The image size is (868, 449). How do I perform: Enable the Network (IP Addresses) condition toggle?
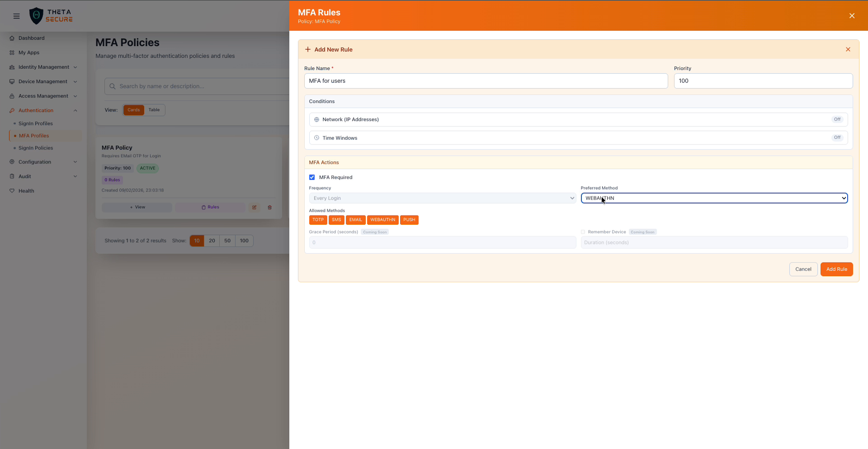point(837,119)
